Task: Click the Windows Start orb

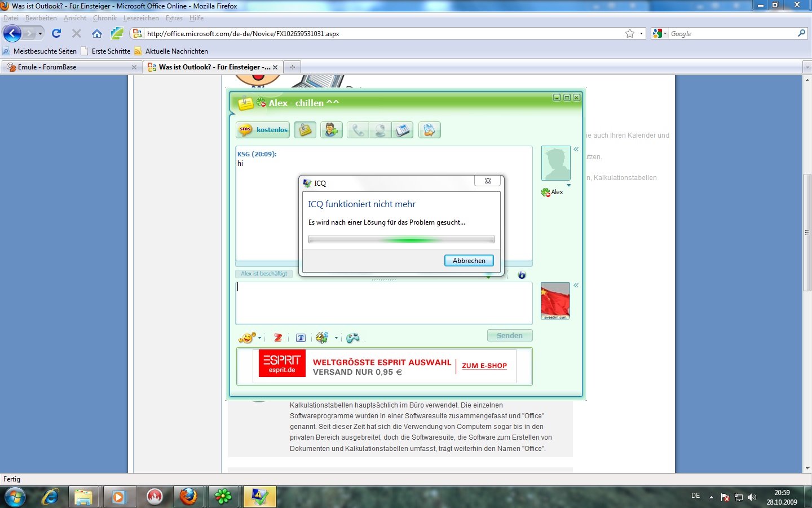Action: pos(15,497)
